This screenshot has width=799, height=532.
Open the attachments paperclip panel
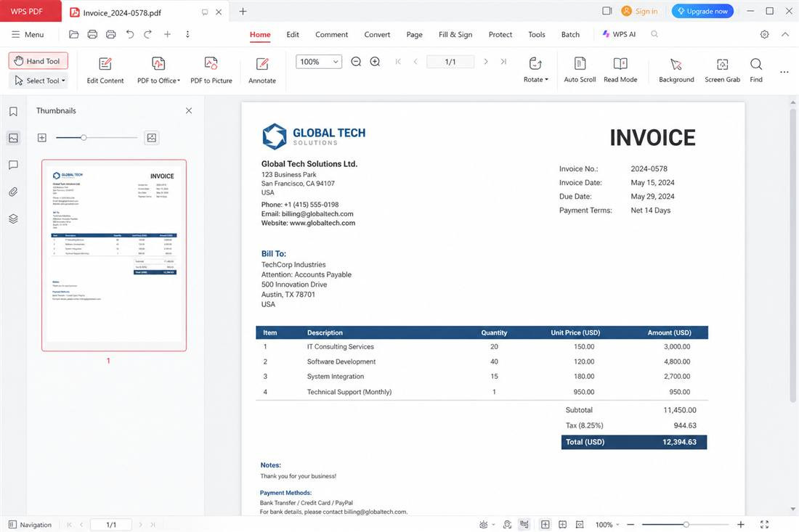[x=13, y=192]
